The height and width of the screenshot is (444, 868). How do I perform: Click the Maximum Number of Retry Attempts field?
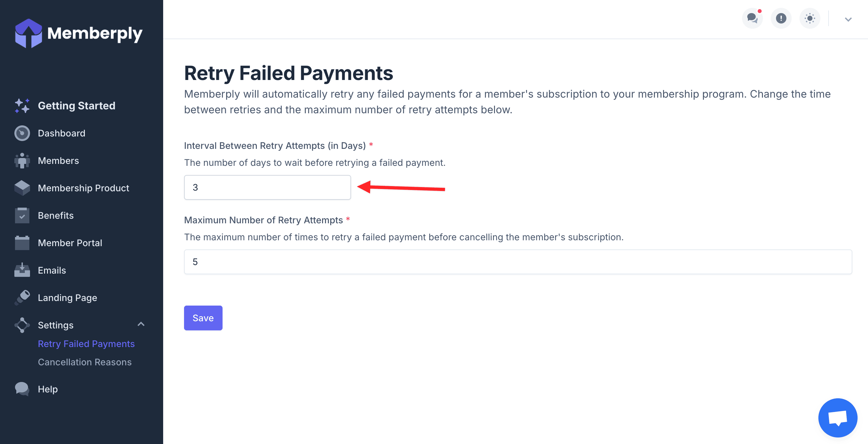click(x=518, y=262)
